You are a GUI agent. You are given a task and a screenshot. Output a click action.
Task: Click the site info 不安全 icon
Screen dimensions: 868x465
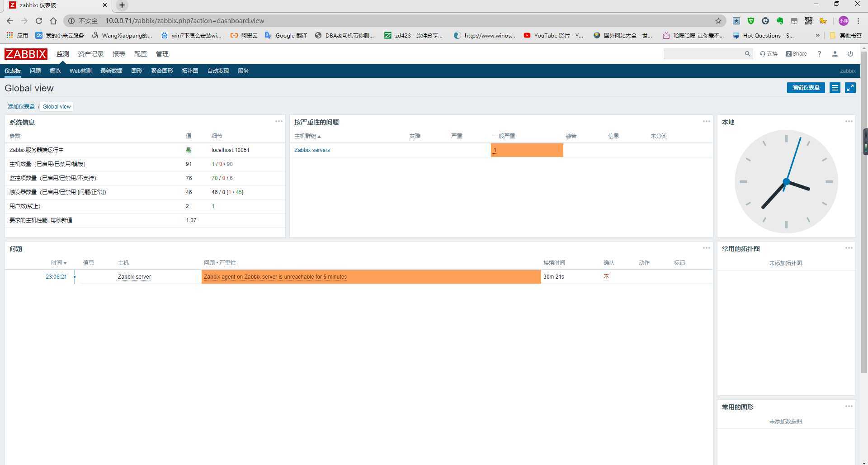71,21
